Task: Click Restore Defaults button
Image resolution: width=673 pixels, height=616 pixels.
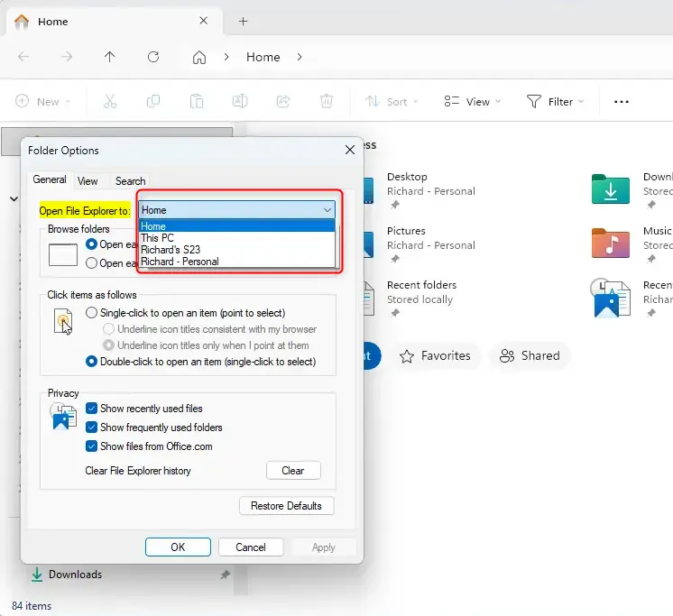Action: point(286,506)
